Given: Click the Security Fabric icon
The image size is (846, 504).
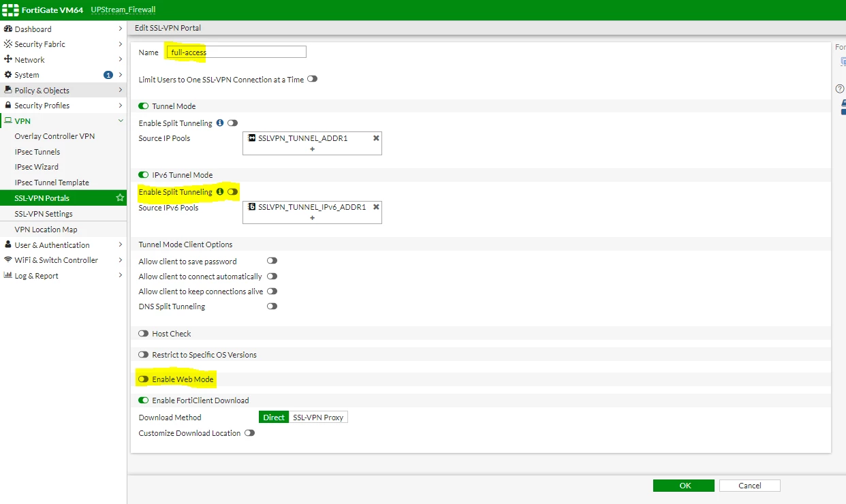Looking at the screenshot, I should pos(8,44).
